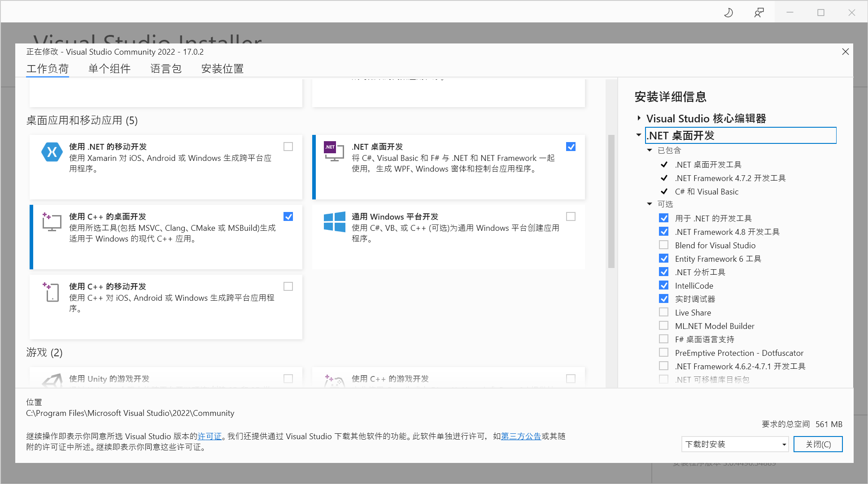Collapse the optional components section arrow
This screenshot has height=484, width=868.
point(650,204)
